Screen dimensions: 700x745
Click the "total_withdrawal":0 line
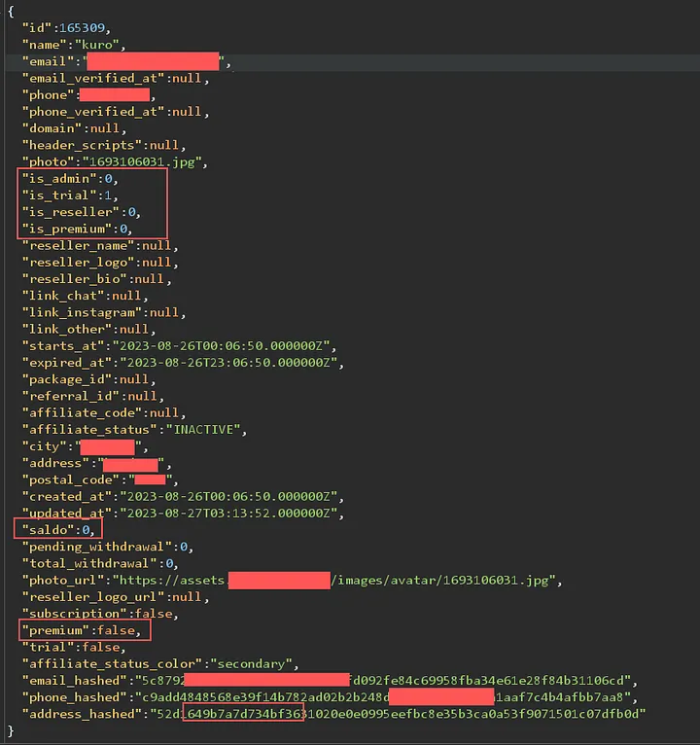tap(100, 563)
